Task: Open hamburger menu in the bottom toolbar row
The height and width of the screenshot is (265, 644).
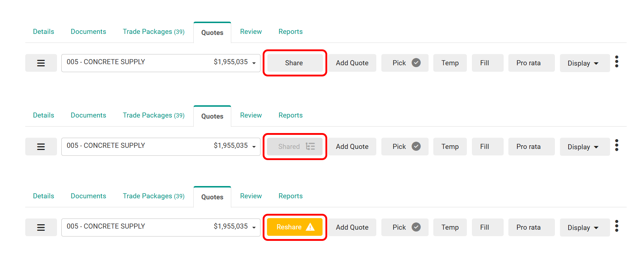Action: click(41, 228)
